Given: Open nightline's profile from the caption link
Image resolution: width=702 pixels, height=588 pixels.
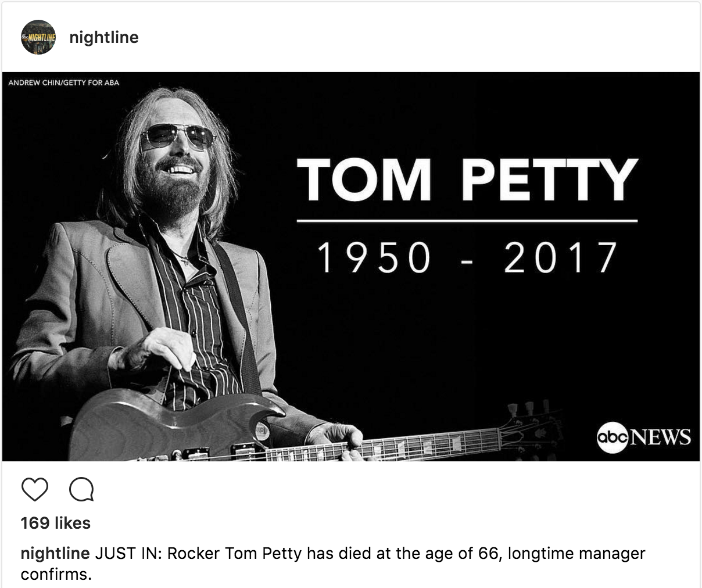Looking at the screenshot, I should point(55,554).
